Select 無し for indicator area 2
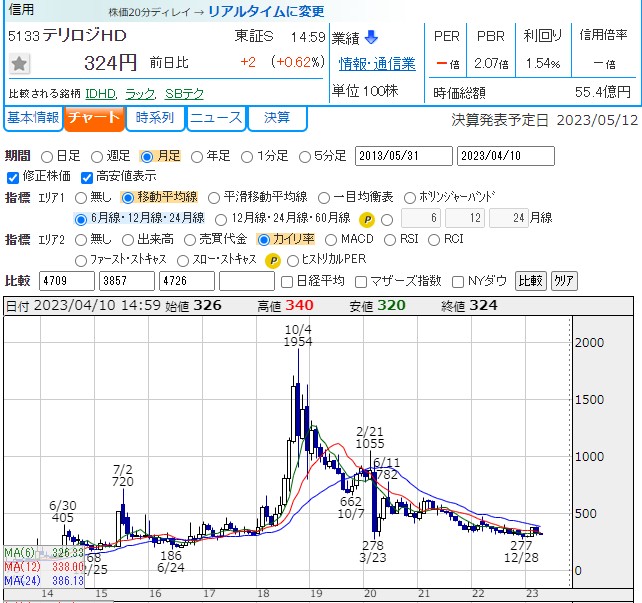642x603 pixels. click(81, 240)
